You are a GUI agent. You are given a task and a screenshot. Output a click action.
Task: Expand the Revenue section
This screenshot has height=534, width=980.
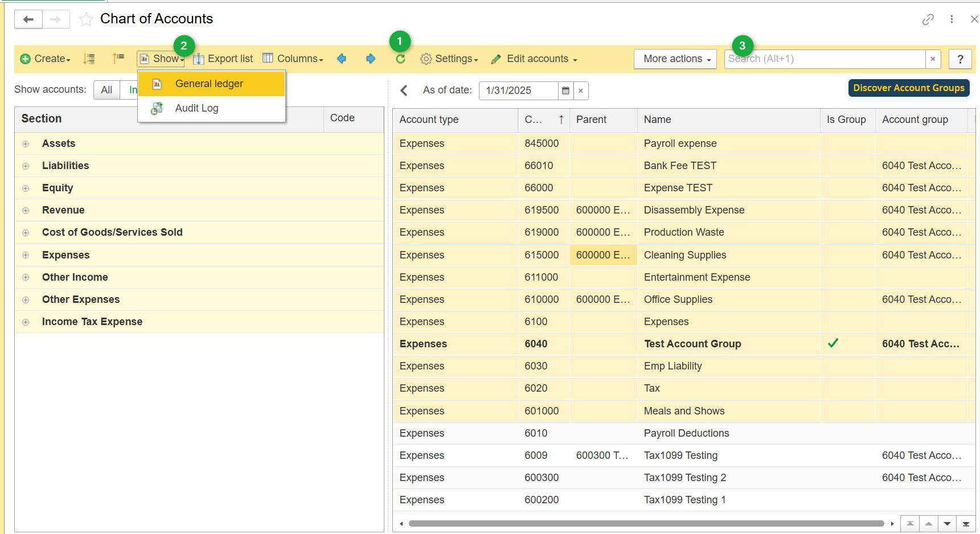[26, 211]
